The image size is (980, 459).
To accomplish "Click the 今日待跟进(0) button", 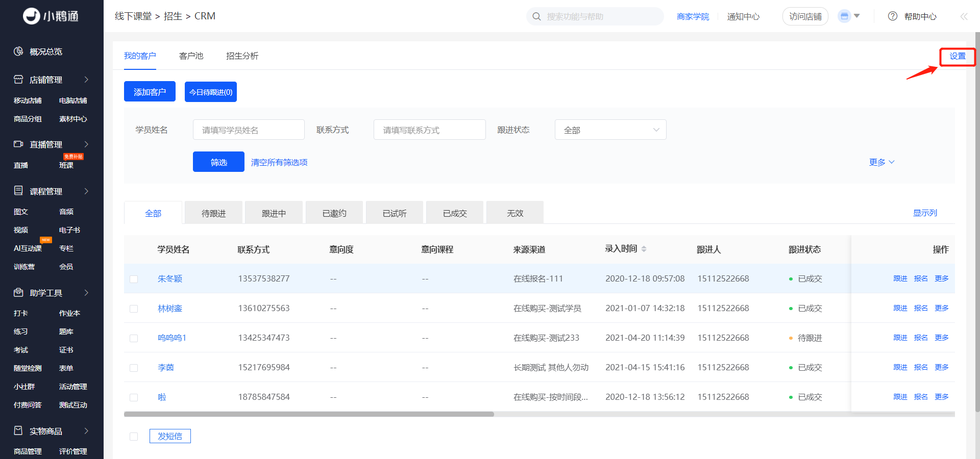I will tap(211, 92).
